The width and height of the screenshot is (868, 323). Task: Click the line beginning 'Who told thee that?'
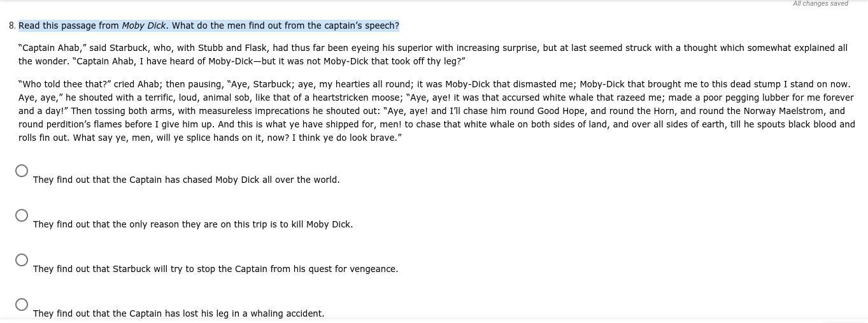(x=434, y=84)
